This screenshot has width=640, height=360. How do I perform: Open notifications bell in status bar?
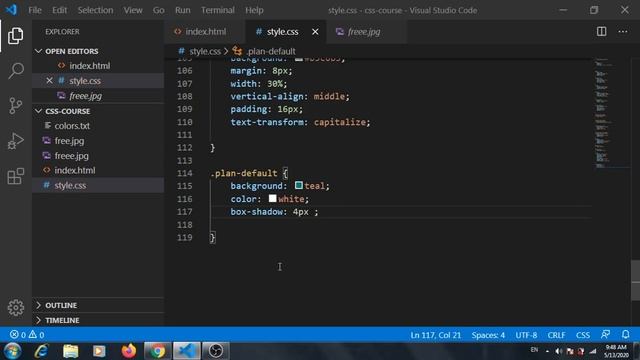click(626, 335)
